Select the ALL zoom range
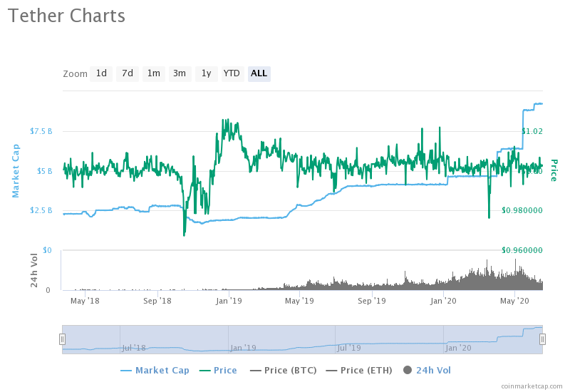This screenshot has width=570, height=392. pyautogui.click(x=259, y=73)
